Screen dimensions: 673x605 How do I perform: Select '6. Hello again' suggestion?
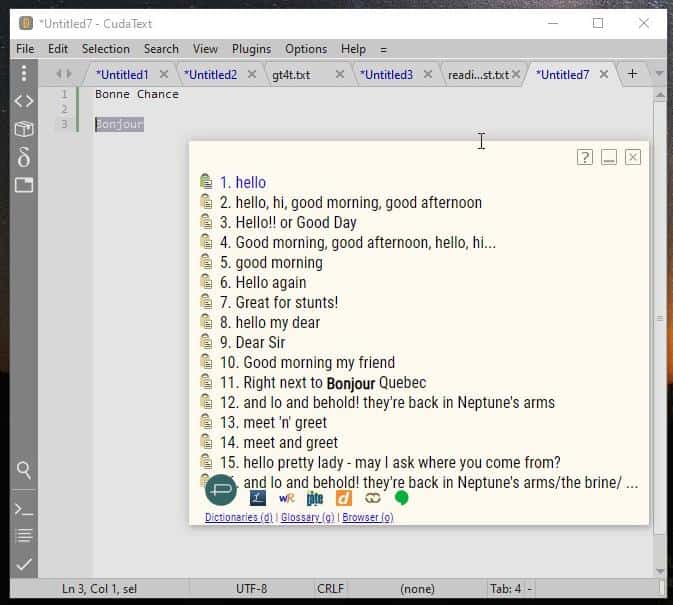(x=263, y=282)
